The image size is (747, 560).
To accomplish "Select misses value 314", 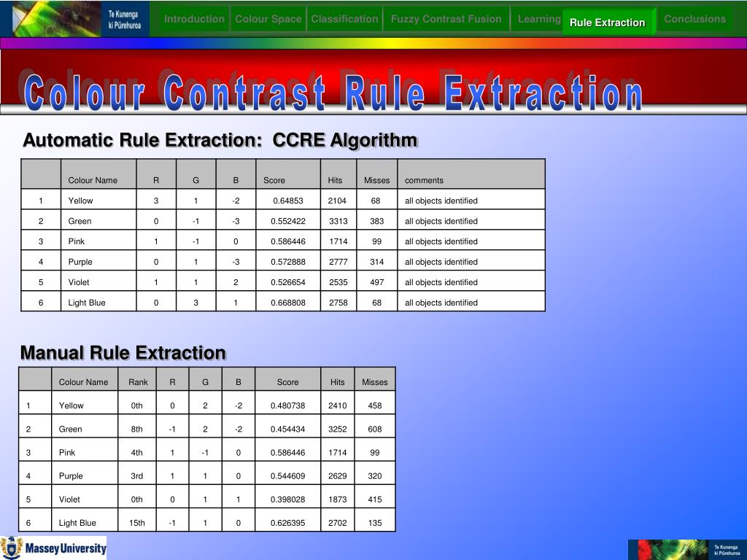I will click(377, 262).
